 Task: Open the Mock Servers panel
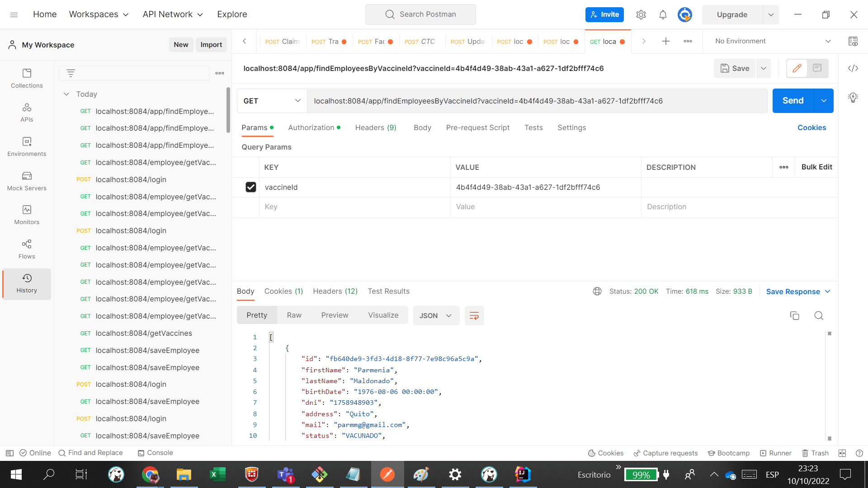(x=27, y=180)
